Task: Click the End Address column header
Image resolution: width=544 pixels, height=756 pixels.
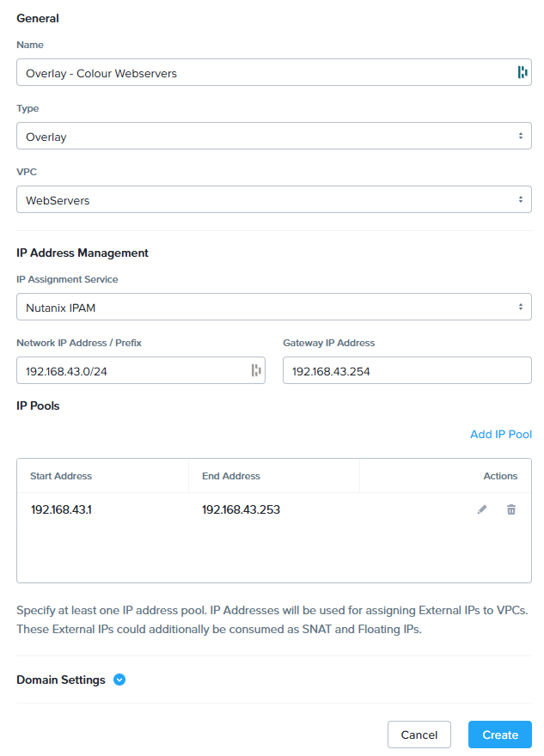Action: [231, 476]
